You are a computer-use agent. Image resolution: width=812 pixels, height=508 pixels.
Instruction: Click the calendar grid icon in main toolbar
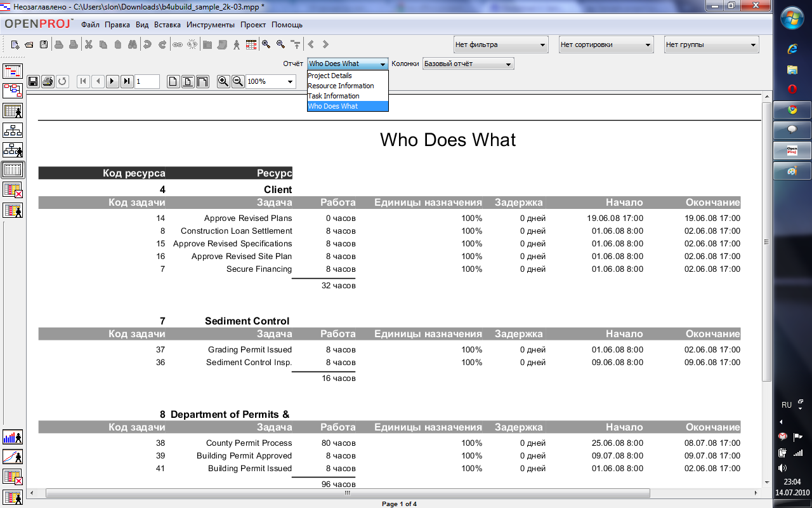click(x=251, y=44)
